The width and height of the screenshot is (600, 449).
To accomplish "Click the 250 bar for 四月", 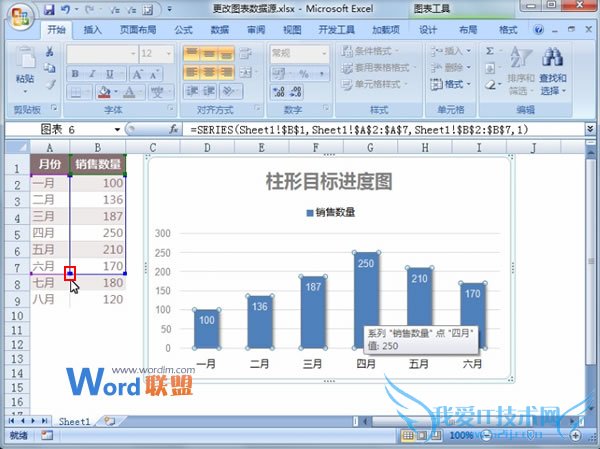I will tap(366, 300).
